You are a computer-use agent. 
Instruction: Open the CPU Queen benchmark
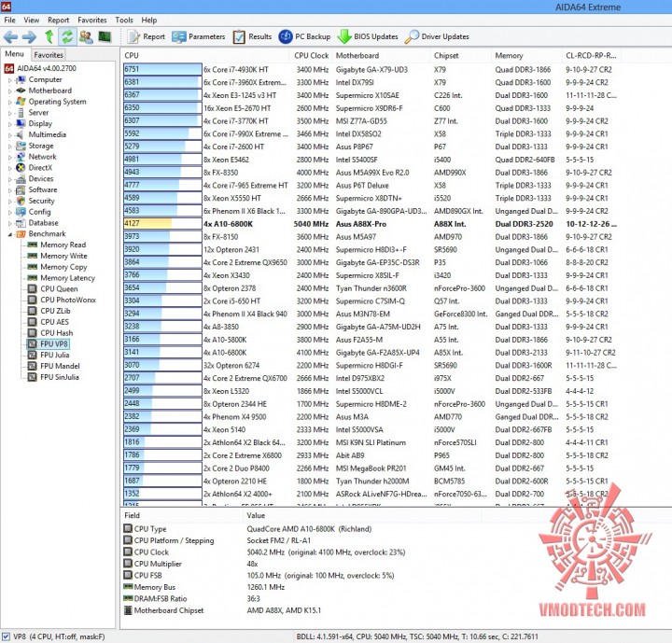click(59, 289)
